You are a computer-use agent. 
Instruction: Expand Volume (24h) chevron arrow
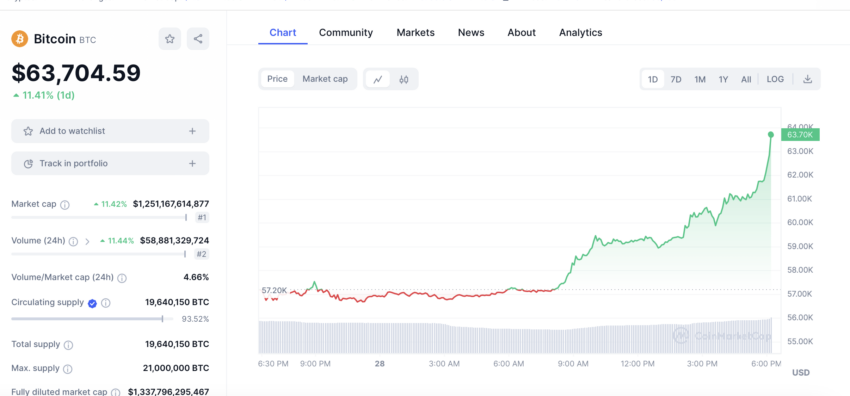click(x=87, y=241)
